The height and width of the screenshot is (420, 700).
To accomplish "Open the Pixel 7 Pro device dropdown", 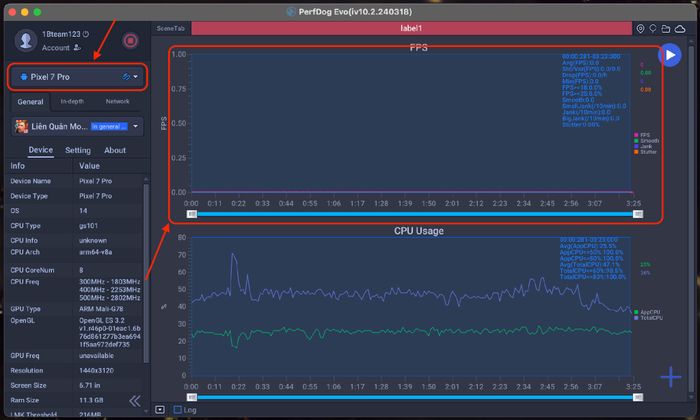I will pyautogui.click(x=78, y=77).
